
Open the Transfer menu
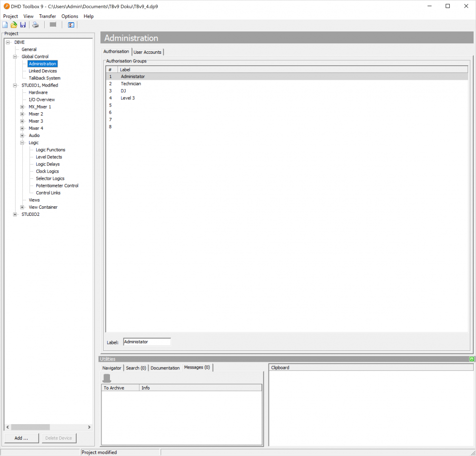(47, 16)
